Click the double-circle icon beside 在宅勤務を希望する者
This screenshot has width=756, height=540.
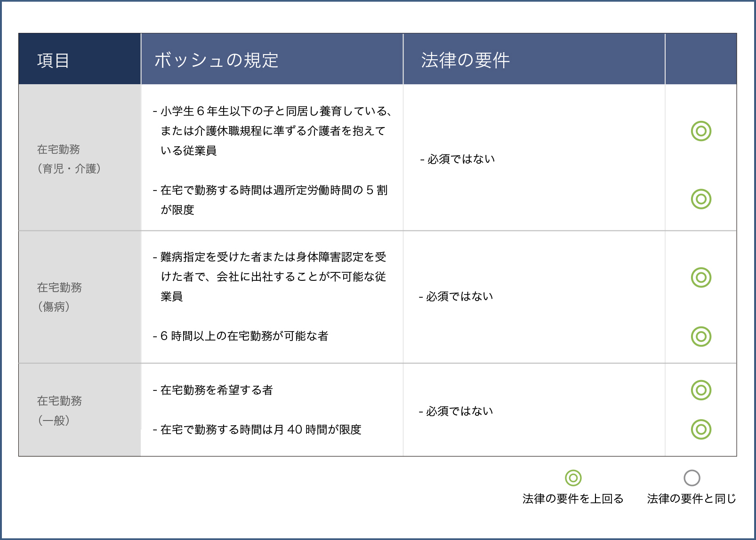701,390
